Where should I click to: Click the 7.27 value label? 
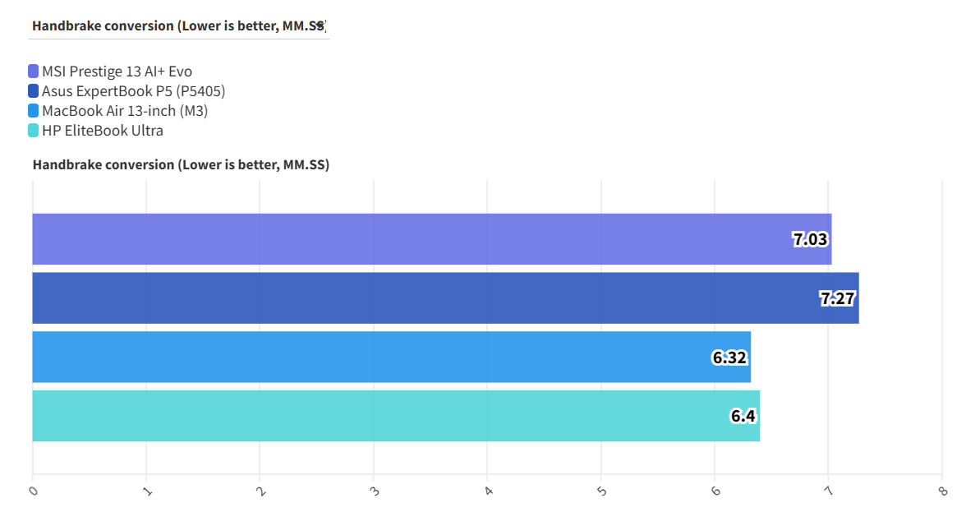coord(837,299)
